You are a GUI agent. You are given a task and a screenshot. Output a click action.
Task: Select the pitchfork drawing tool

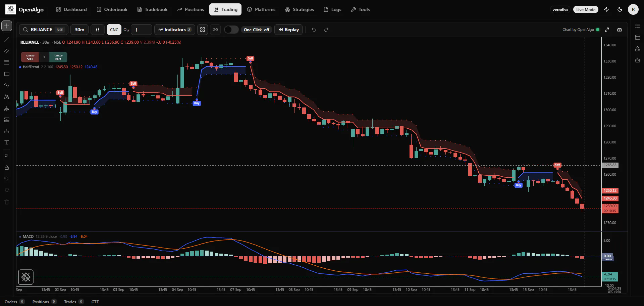6,108
